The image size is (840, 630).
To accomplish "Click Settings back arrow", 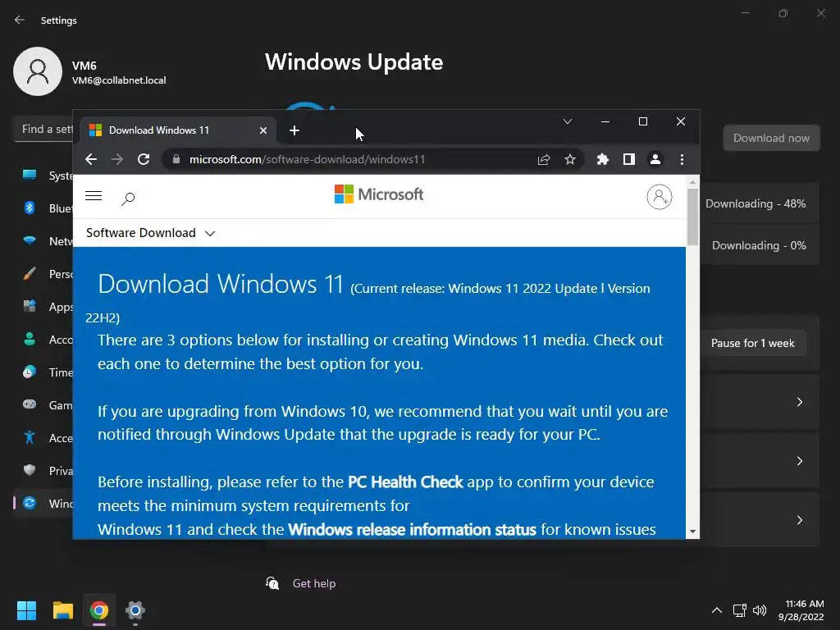I will [20, 20].
